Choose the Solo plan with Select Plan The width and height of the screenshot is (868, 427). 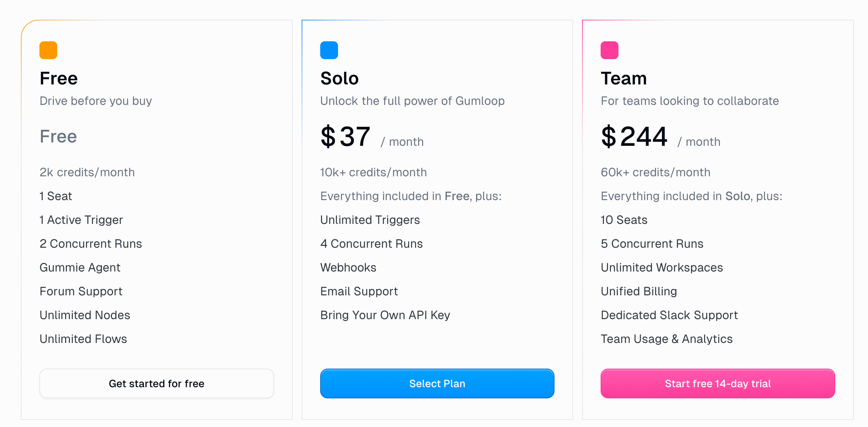pos(437,383)
